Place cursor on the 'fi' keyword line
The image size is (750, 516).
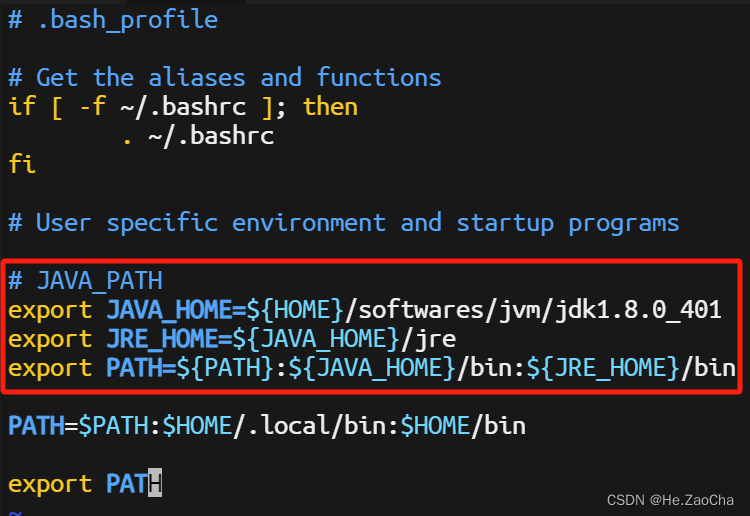tap(22, 164)
